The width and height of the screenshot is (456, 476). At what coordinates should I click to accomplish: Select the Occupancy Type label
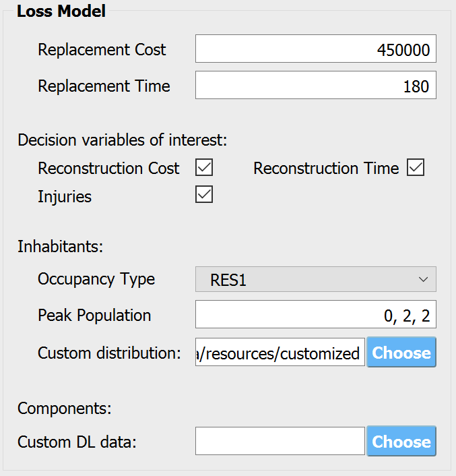pos(96,279)
